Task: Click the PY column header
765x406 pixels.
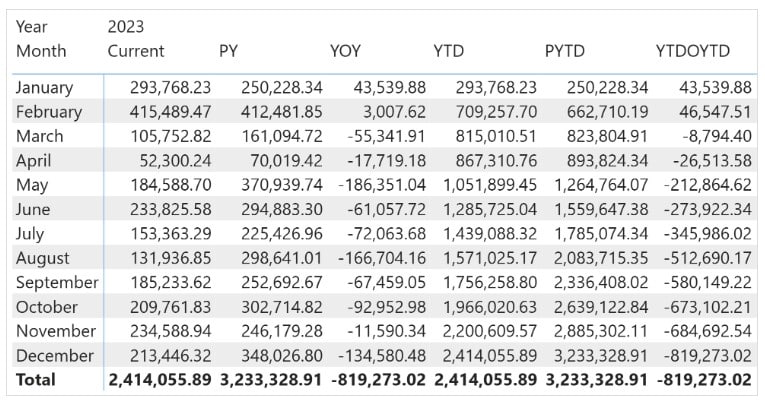Action: pos(228,51)
